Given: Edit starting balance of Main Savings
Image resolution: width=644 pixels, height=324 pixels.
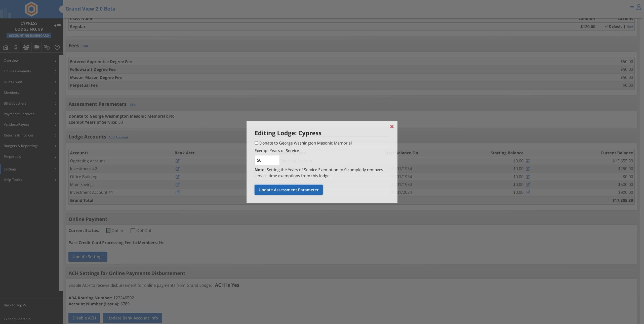Looking at the screenshot, I should [528, 184].
